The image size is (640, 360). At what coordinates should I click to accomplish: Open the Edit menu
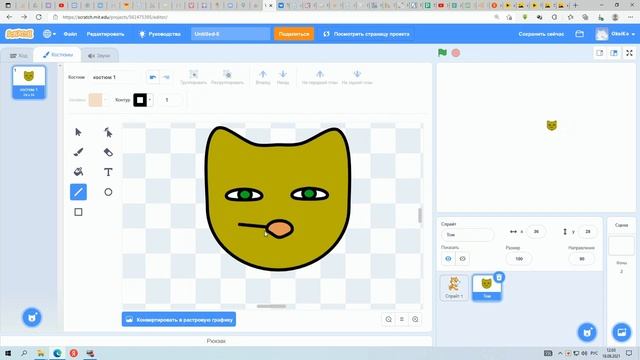tap(105, 34)
